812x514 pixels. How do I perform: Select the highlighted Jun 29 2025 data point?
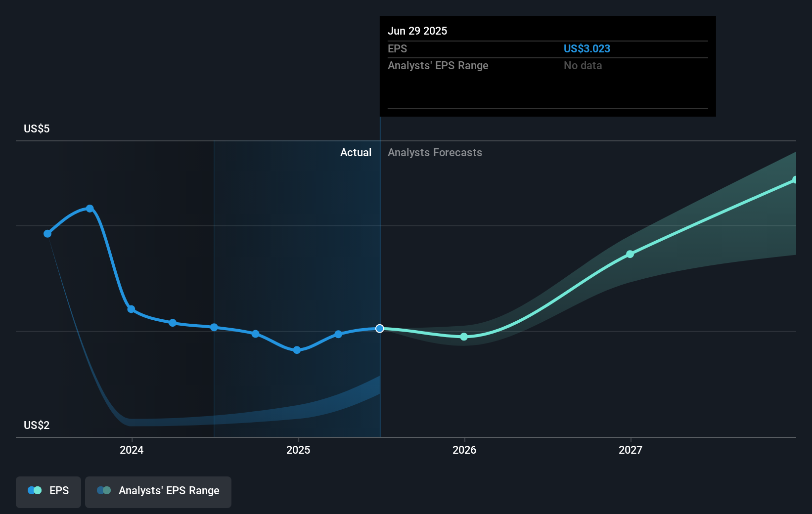point(380,329)
